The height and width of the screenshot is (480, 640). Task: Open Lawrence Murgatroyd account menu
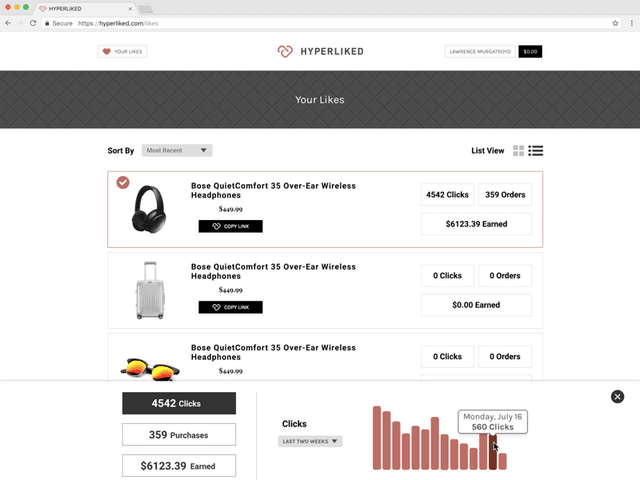(x=479, y=51)
